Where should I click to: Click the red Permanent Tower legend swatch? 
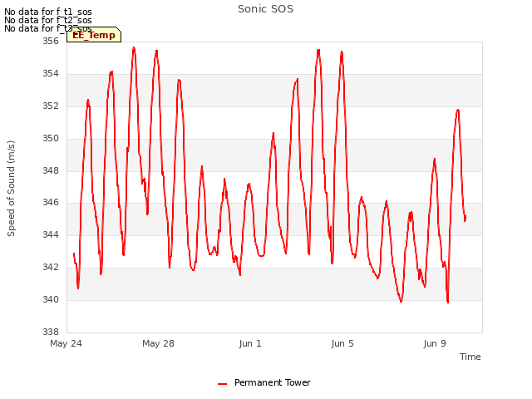click(222, 384)
